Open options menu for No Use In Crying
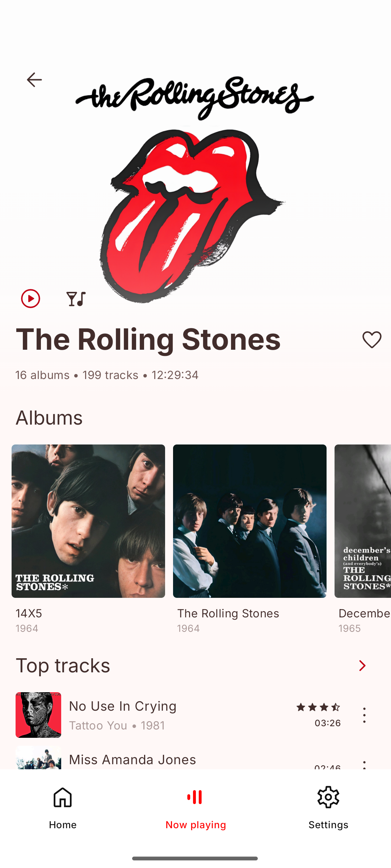Screen dimensions: 391x868 (x=364, y=715)
